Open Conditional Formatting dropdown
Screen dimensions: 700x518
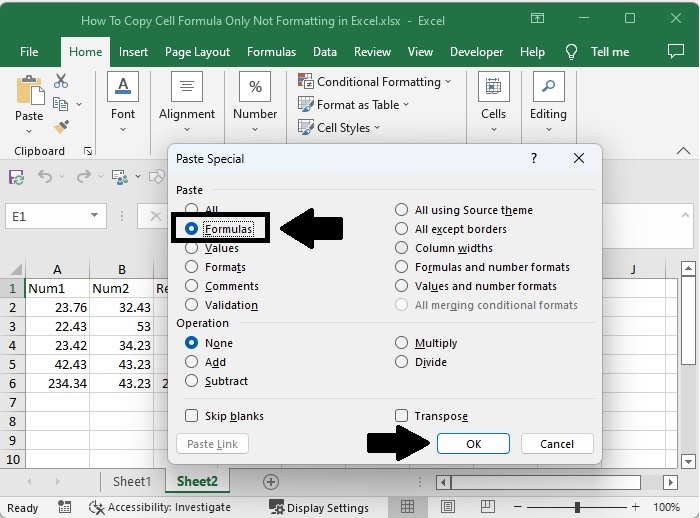click(375, 82)
